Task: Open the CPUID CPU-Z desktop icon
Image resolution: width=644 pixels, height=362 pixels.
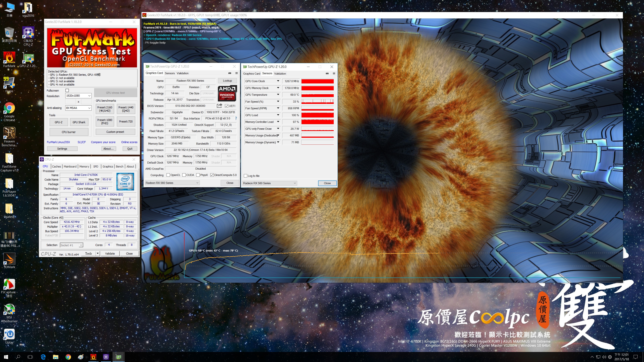Action: [x=28, y=37]
